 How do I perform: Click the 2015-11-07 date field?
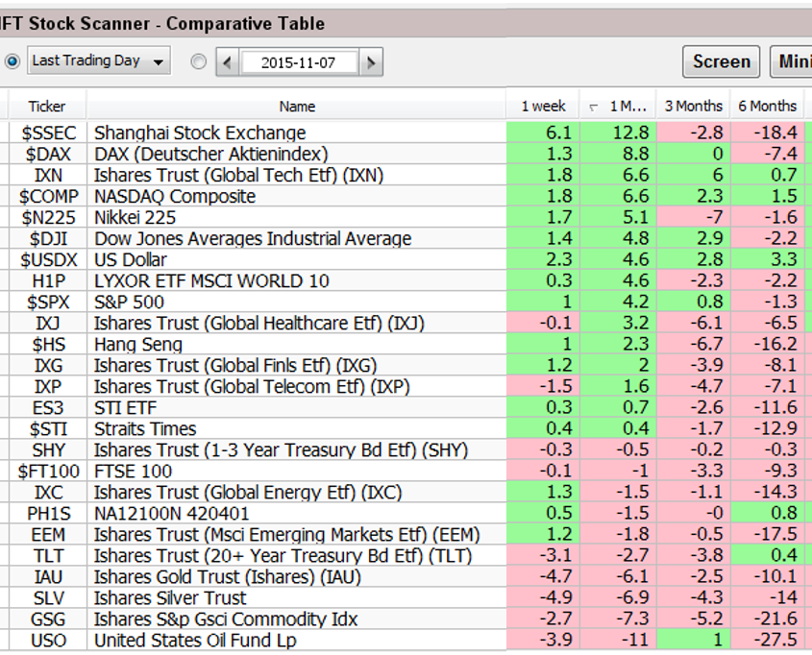pos(299,62)
